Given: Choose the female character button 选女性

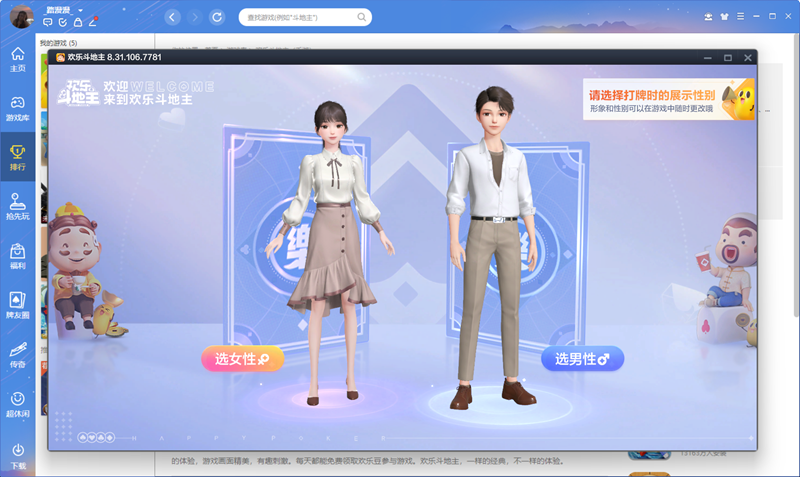Looking at the screenshot, I should pyautogui.click(x=242, y=359).
